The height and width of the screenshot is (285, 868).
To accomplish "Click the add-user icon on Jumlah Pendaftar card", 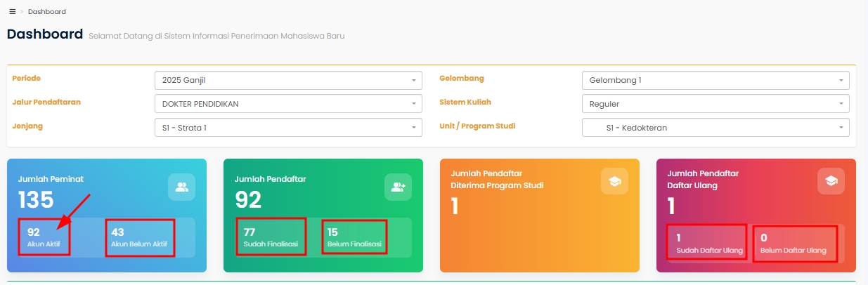I will pos(398,187).
